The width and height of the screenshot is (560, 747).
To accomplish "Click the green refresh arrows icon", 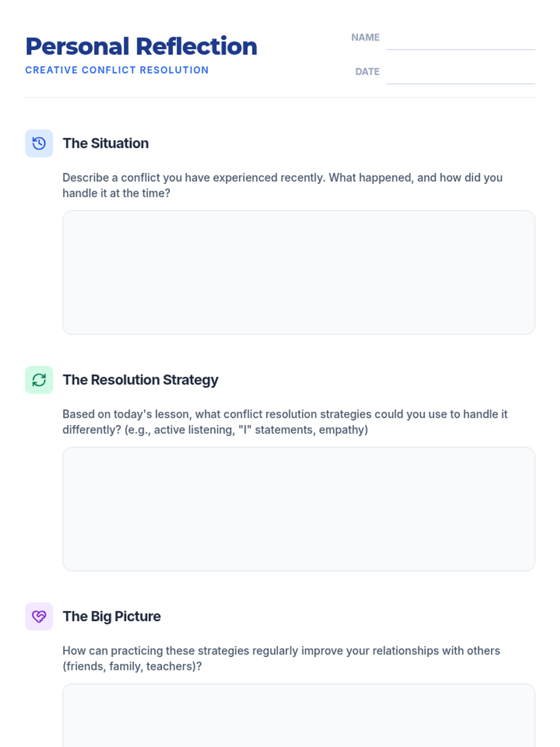I will [x=39, y=380].
